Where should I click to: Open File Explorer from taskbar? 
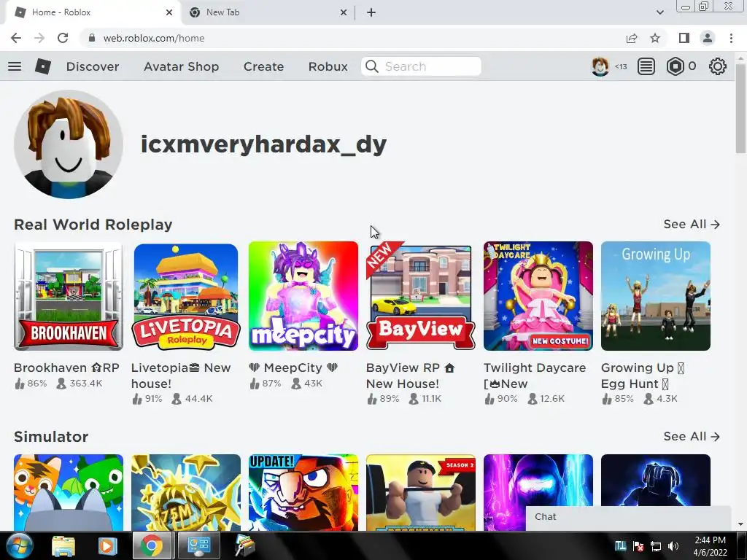[63, 546]
